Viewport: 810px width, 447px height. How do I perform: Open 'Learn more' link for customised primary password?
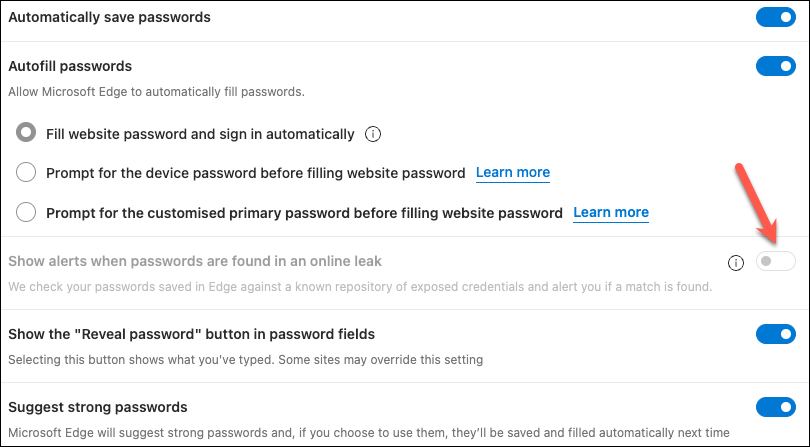[x=610, y=212]
